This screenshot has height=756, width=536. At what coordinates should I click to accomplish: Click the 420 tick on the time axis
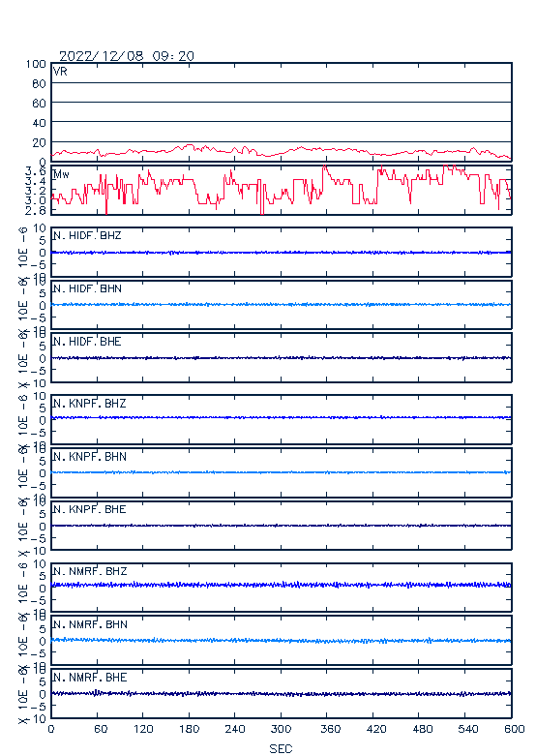(376, 729)
